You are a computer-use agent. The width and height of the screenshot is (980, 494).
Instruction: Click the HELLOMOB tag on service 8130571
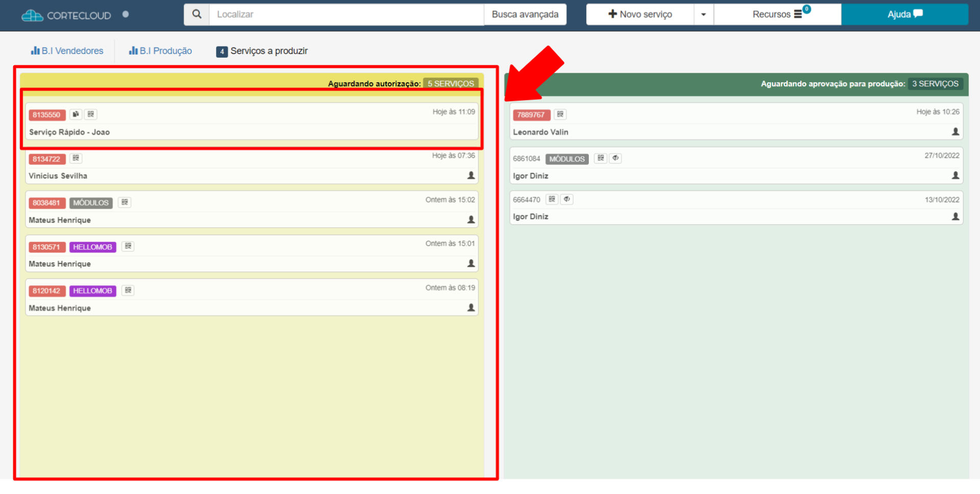92,247
